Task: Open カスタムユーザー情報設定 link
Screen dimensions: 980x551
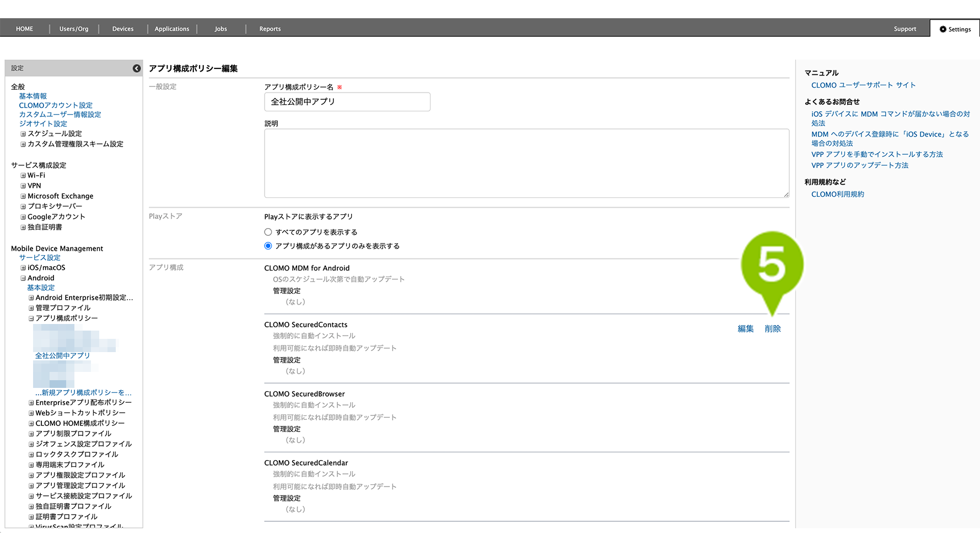Action: tap(60, 115)
